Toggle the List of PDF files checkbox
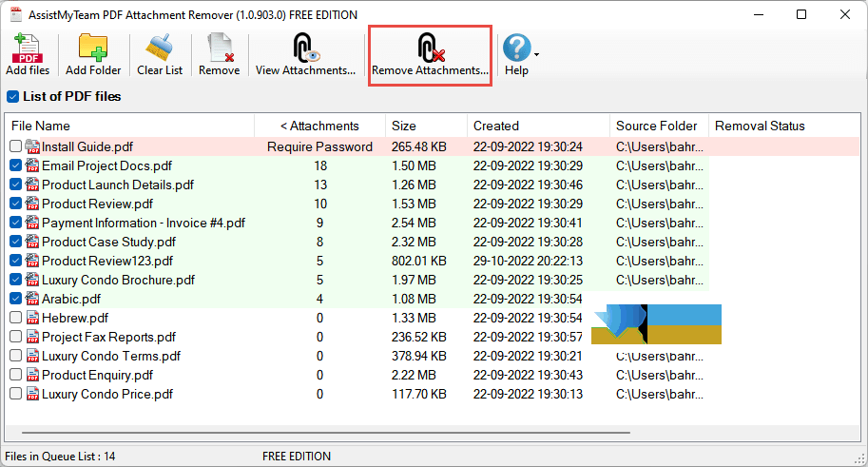 pos(12,97)
